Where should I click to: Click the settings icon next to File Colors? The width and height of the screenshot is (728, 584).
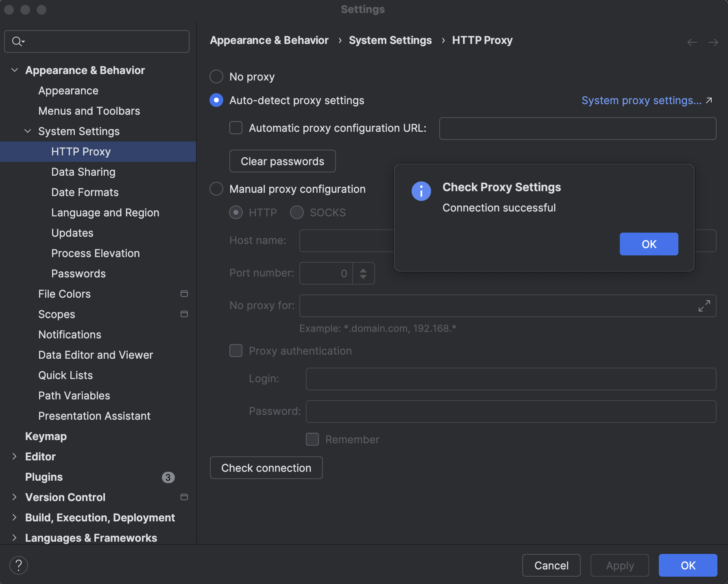click(184, 294)
